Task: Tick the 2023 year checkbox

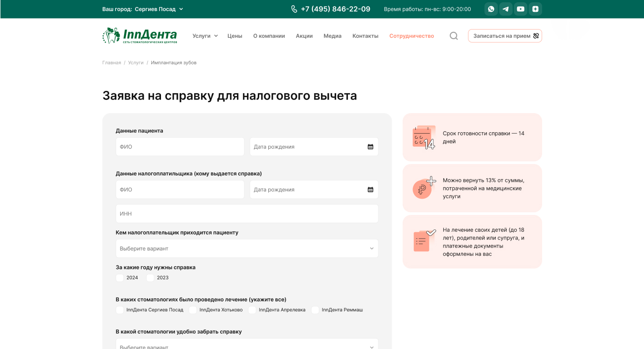Action: pyautogui.click(x=150, y=278)
